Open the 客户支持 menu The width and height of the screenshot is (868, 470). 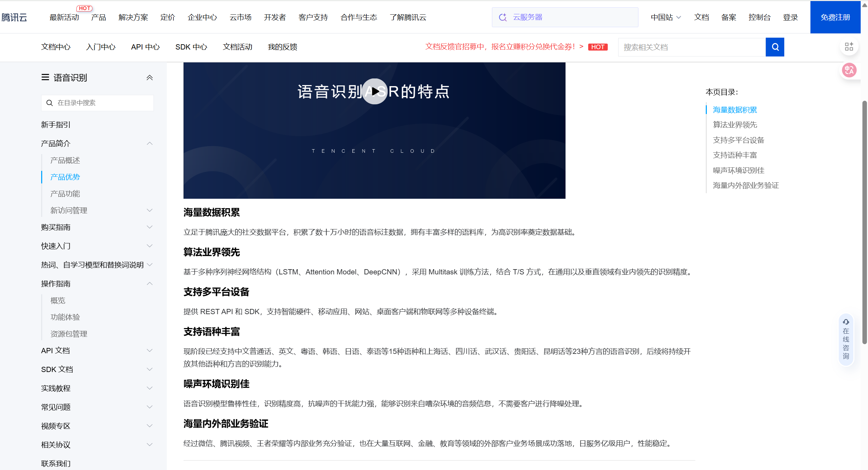pos(313,17)
